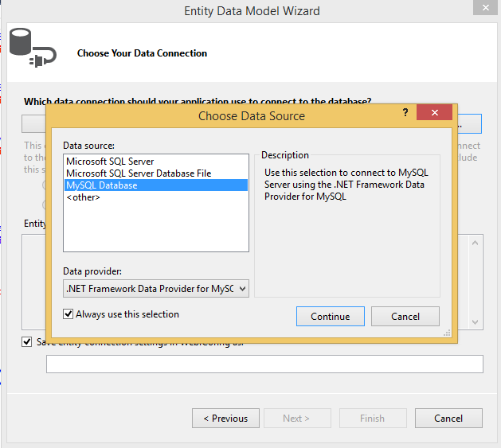Click the database plug icon in wizard header
The image size is (501, 448).
click(33, 48)
